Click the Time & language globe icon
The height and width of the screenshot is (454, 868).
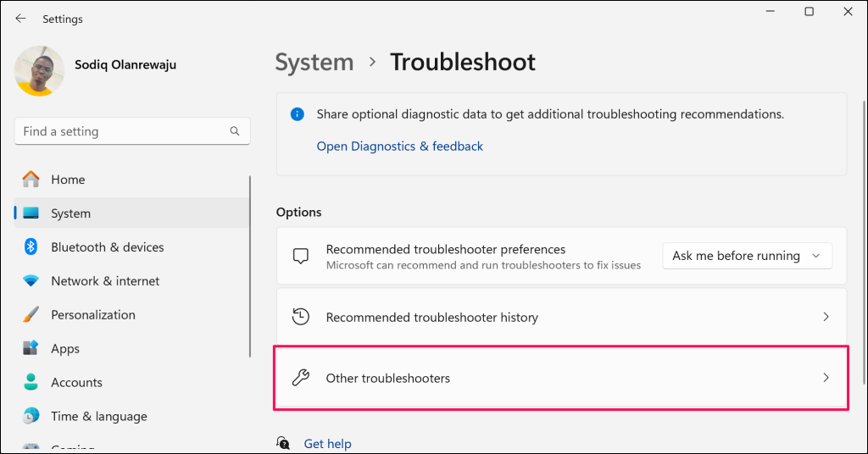(x=31, y=417)
